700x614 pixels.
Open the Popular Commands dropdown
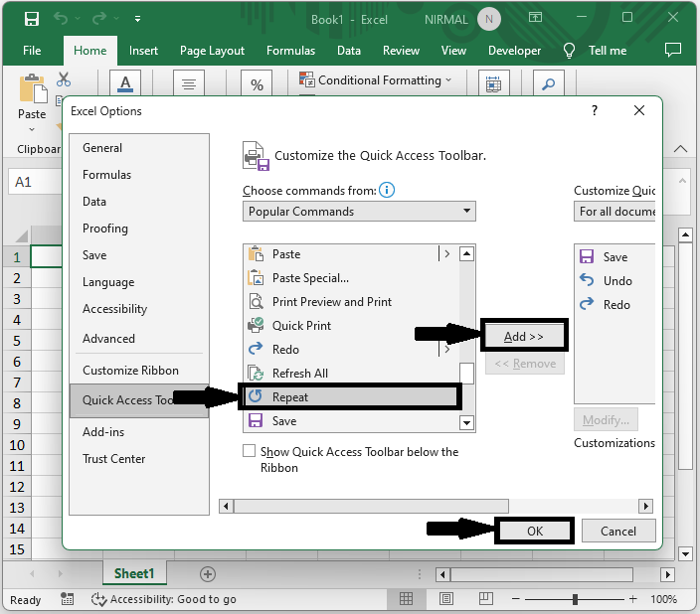pos(359,211)
